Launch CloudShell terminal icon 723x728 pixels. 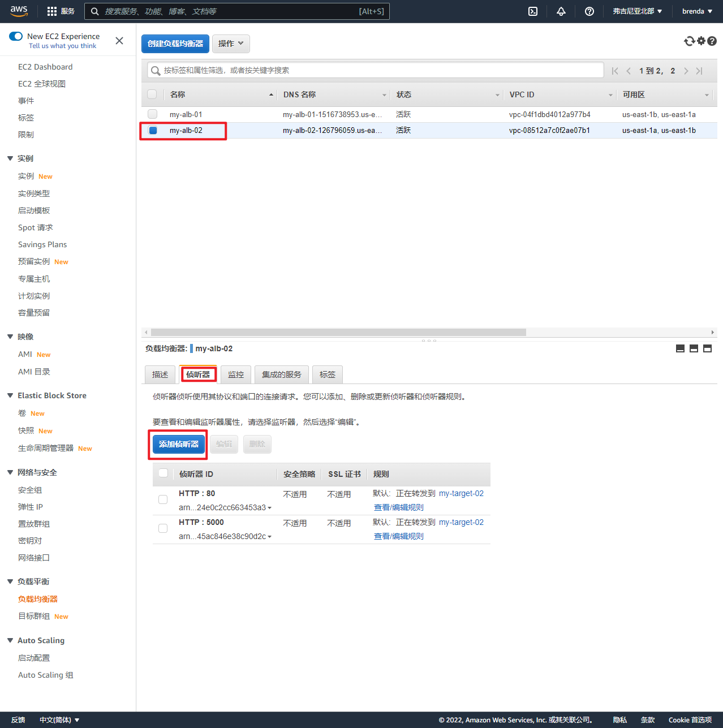533,11
